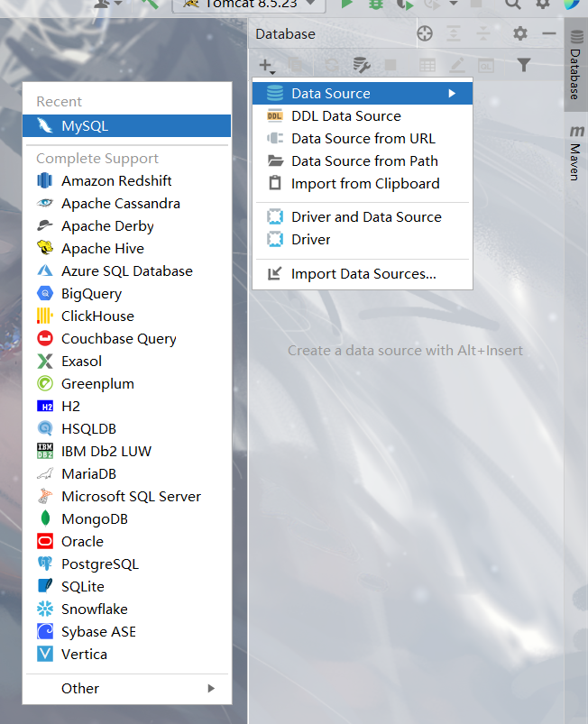Select DDL Data Source option
The width and height of the screenshot is (588, 724).
tap(363, 116)
